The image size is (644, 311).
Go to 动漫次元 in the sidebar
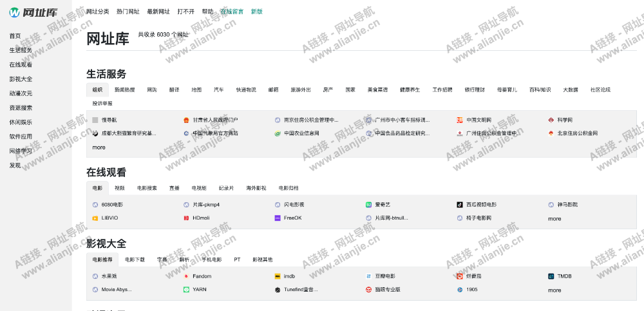pyautogui.click(x=21, y=93)
